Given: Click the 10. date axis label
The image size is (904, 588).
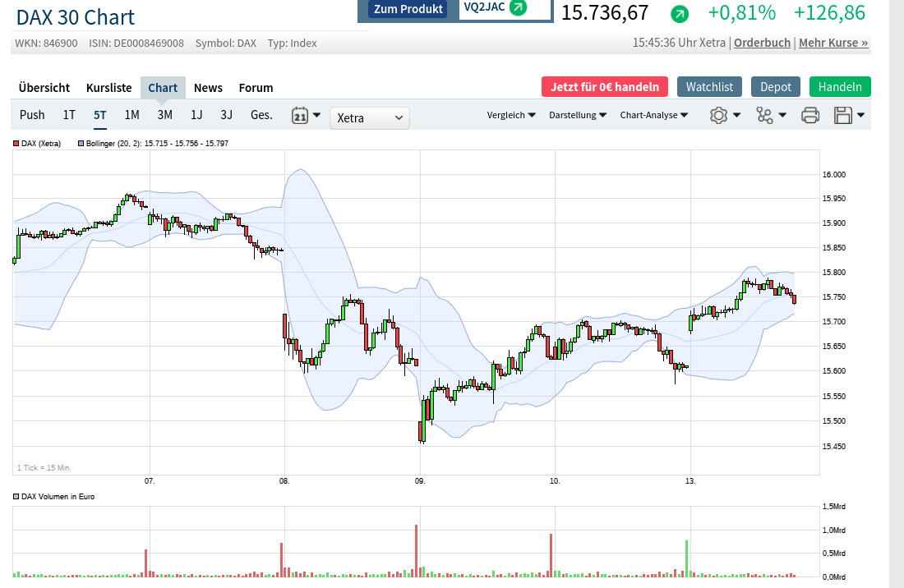Looking at the screenshot, I should [555, 481].
